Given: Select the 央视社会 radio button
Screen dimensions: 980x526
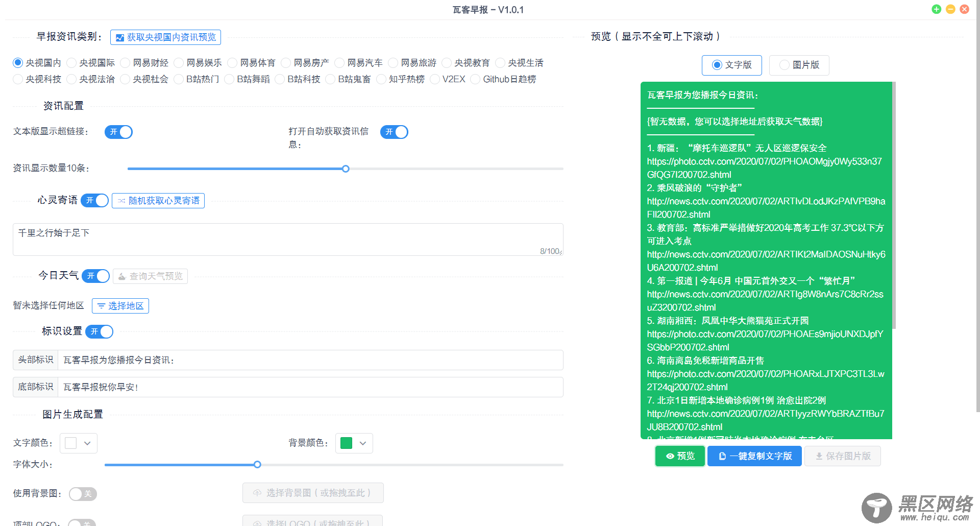Looking at the screenshot, I should pos(144,79).
